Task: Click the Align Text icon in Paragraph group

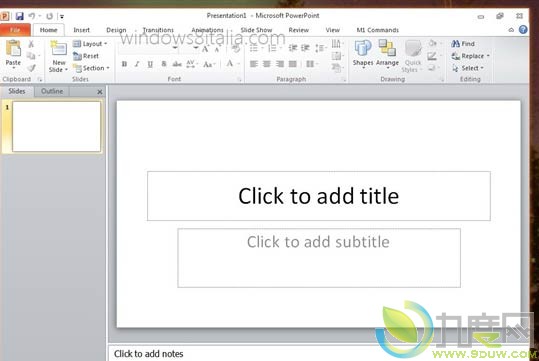Action: point(337,56)
